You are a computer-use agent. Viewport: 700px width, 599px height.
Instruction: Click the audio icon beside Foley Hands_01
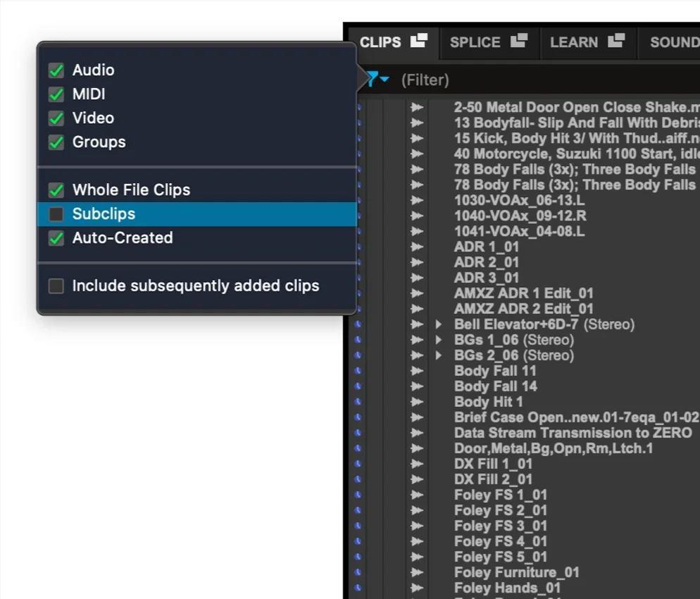[x=417, y=588]
